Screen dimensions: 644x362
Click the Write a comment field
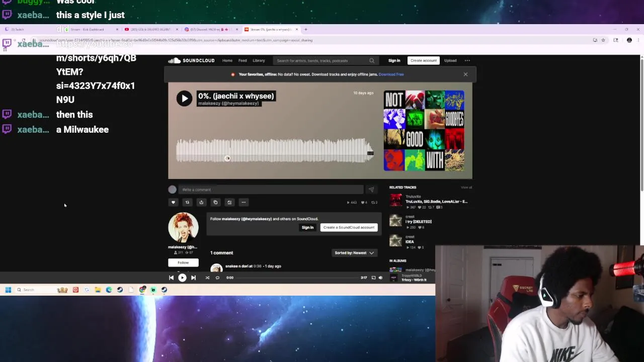pos(272,190)
